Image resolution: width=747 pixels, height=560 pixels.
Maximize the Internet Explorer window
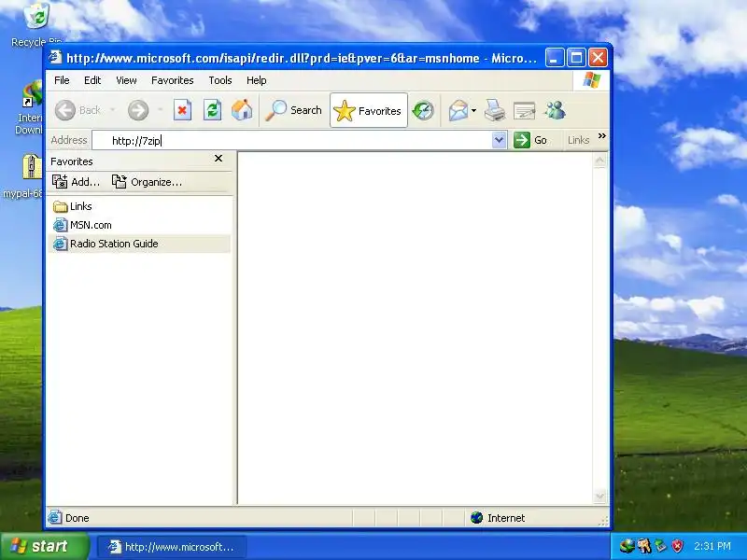tap(576, 58)
